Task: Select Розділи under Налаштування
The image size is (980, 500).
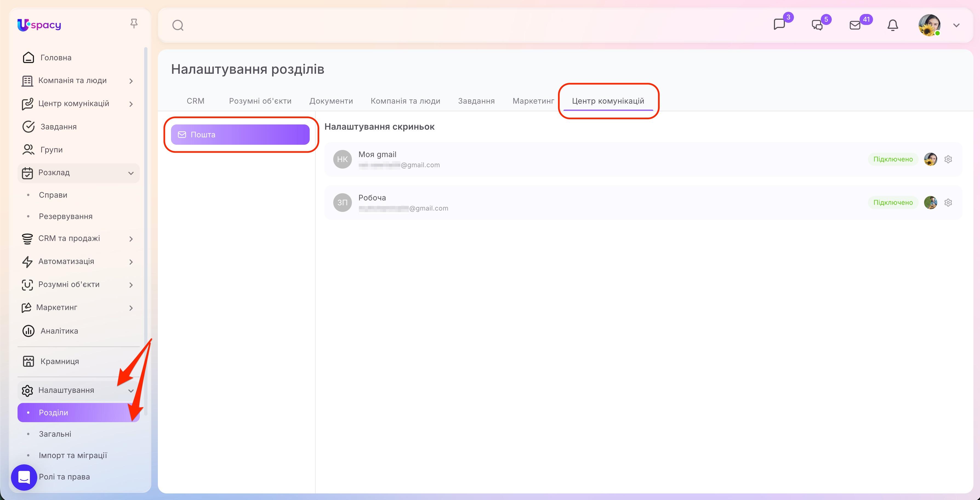Action: [x=78, y=413]
